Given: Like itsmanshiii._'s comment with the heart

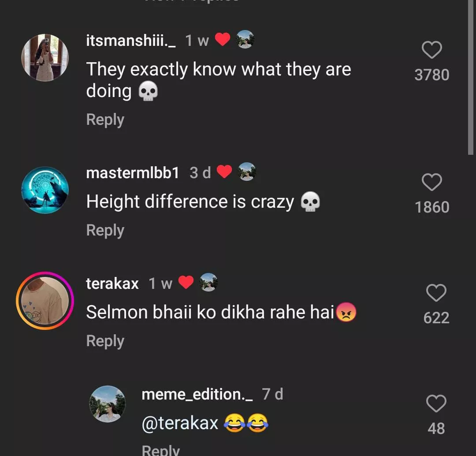Looking at the screenshot, I should 432,50.
